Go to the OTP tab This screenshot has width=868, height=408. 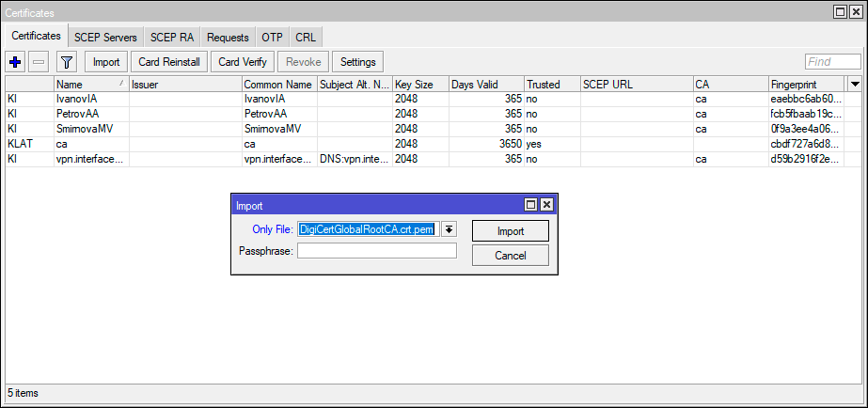click(272, 38)
